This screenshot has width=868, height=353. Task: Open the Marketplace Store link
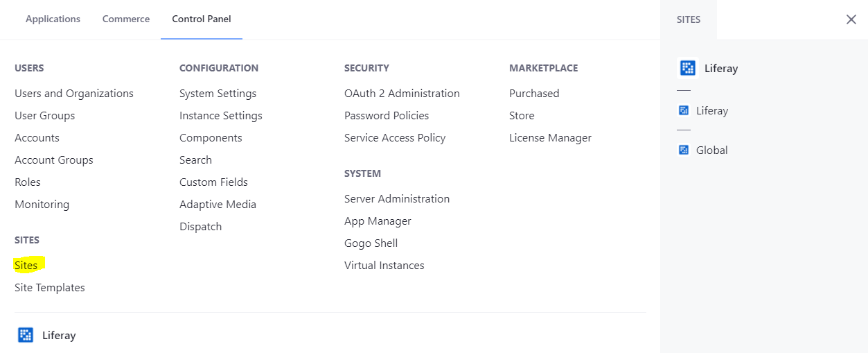[522, 116]
